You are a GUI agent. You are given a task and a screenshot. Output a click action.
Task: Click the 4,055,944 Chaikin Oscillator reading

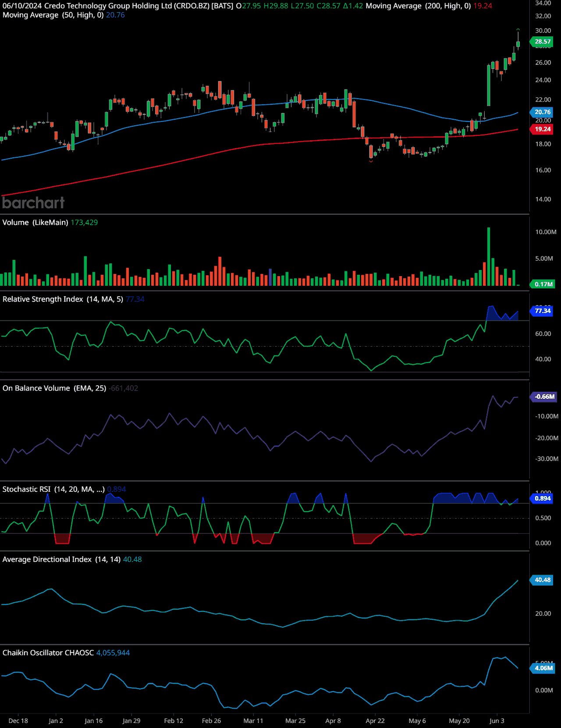(x=113, y=653)
